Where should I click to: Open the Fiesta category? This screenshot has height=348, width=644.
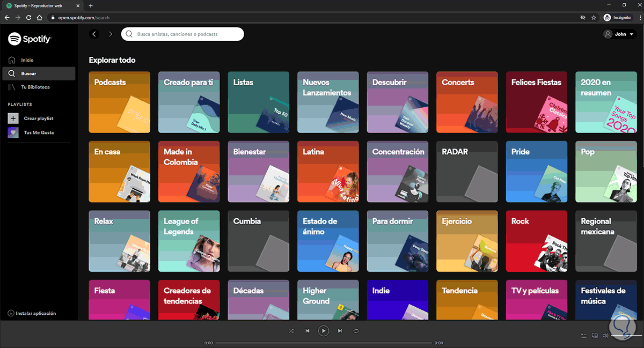[x=120, y=300]
